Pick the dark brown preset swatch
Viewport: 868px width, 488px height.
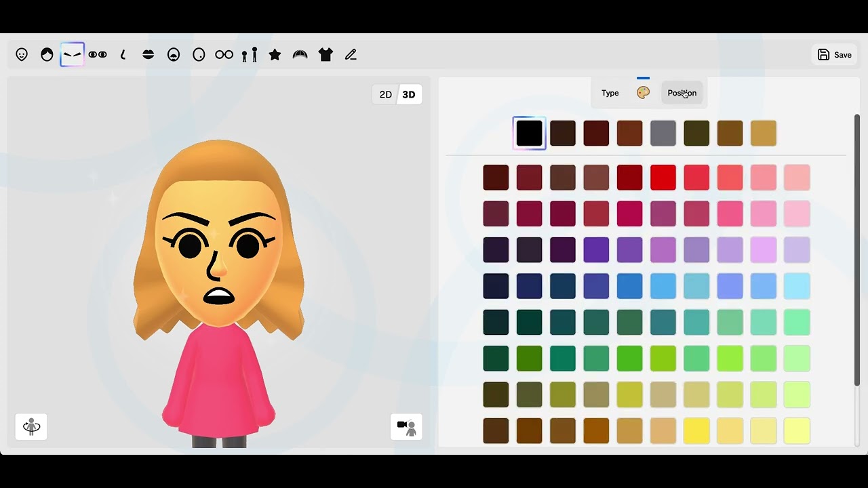point(563,134)
